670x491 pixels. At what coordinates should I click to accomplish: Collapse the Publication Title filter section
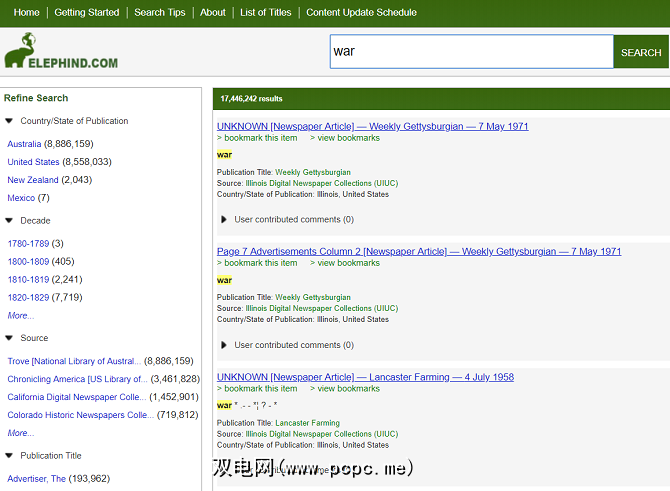click(10, 456)
